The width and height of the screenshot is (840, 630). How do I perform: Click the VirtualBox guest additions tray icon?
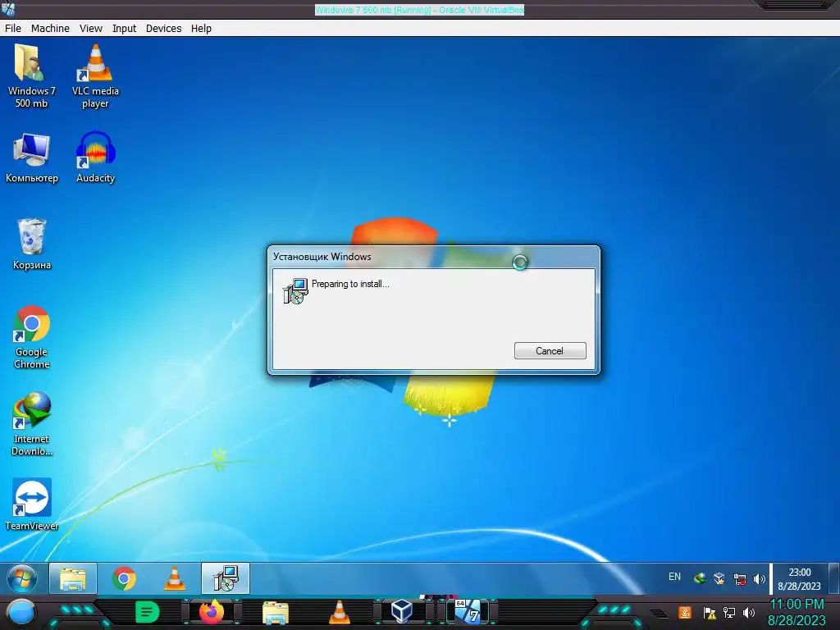tap(719, 578)
